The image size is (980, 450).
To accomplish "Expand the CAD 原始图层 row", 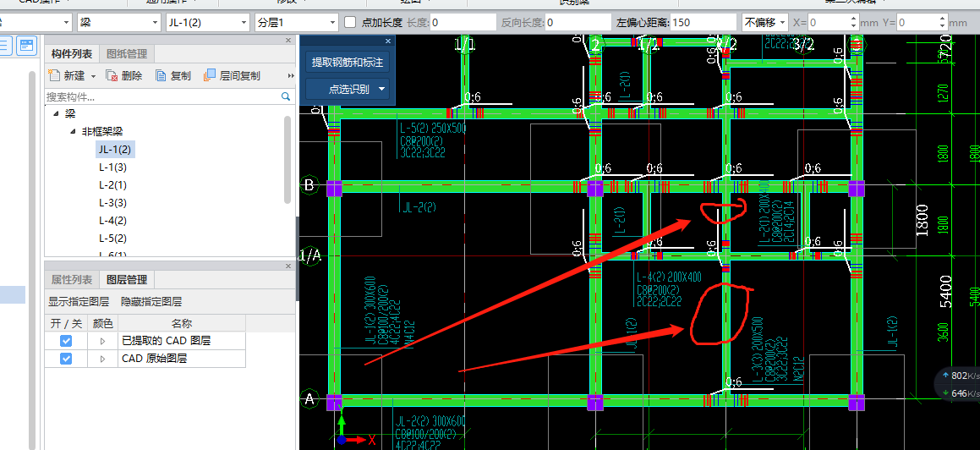I will pyautogui.click(x=103, y=359).
